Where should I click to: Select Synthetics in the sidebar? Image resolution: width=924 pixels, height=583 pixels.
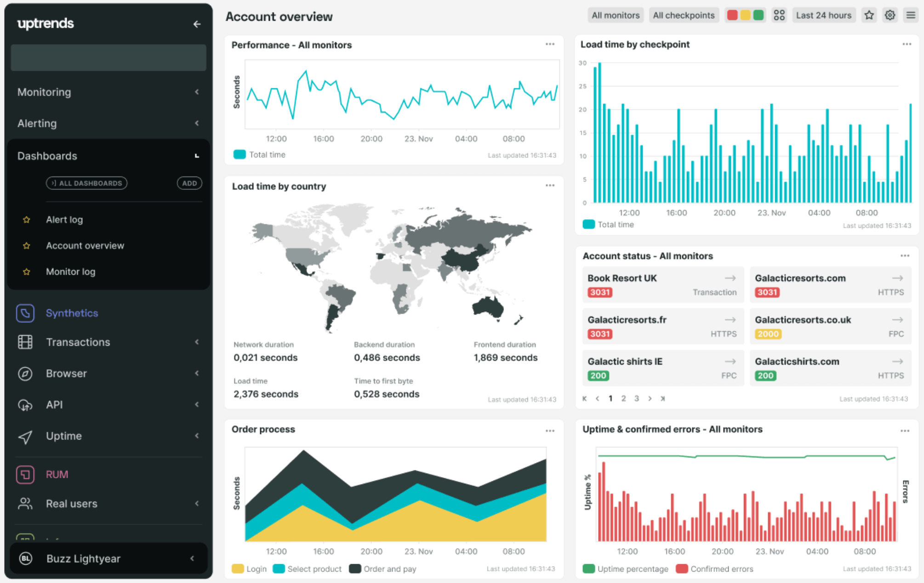coord(72,313)
